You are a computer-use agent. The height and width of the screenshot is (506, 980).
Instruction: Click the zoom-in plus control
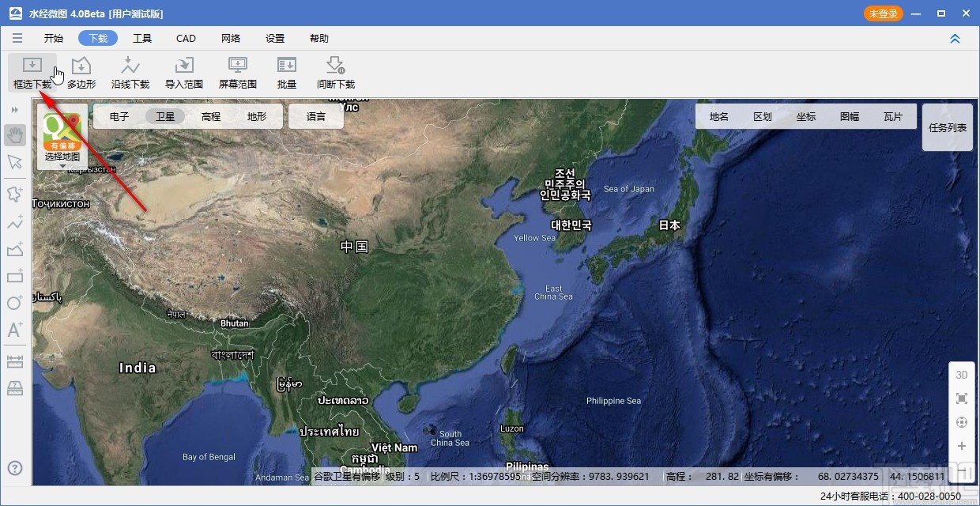pos(961,446)
